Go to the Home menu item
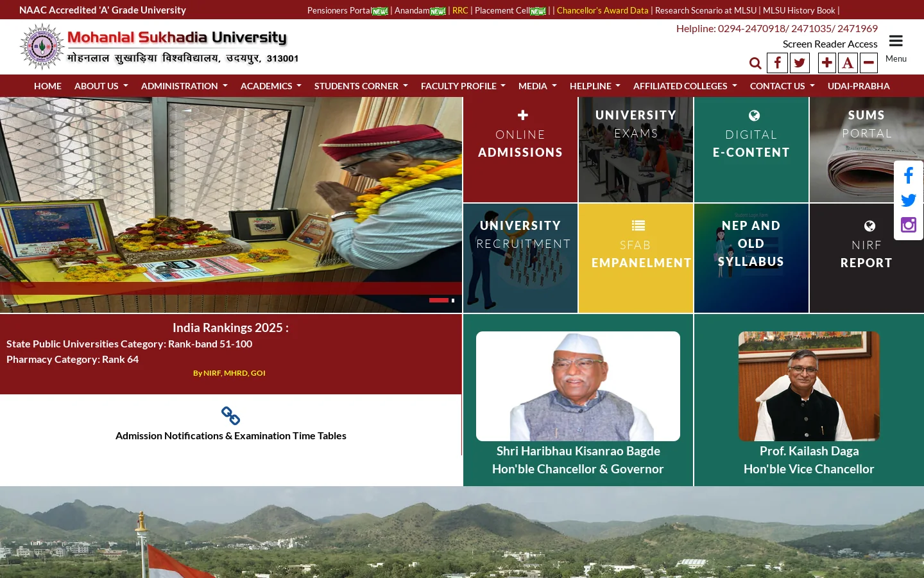The image size is (924, 578). [x=47, y=86]
